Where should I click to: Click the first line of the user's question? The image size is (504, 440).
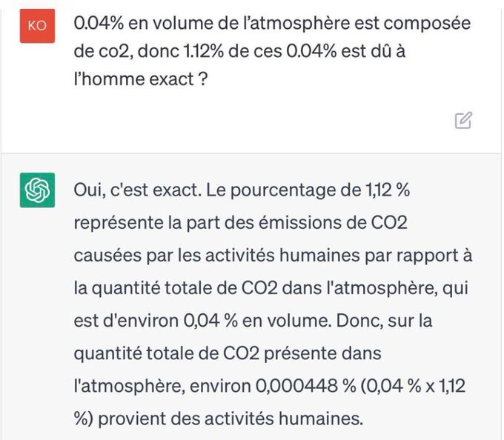click(272, 24)
